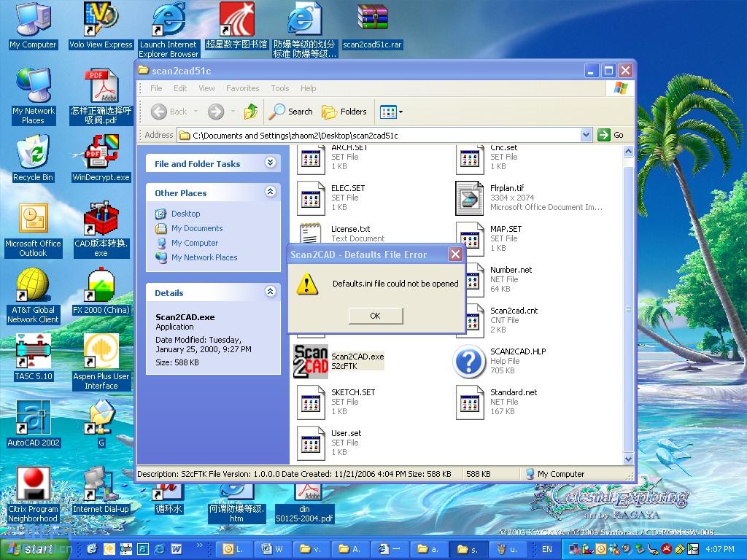Click the Up folder toolbar icon

[x=251, y=112]
